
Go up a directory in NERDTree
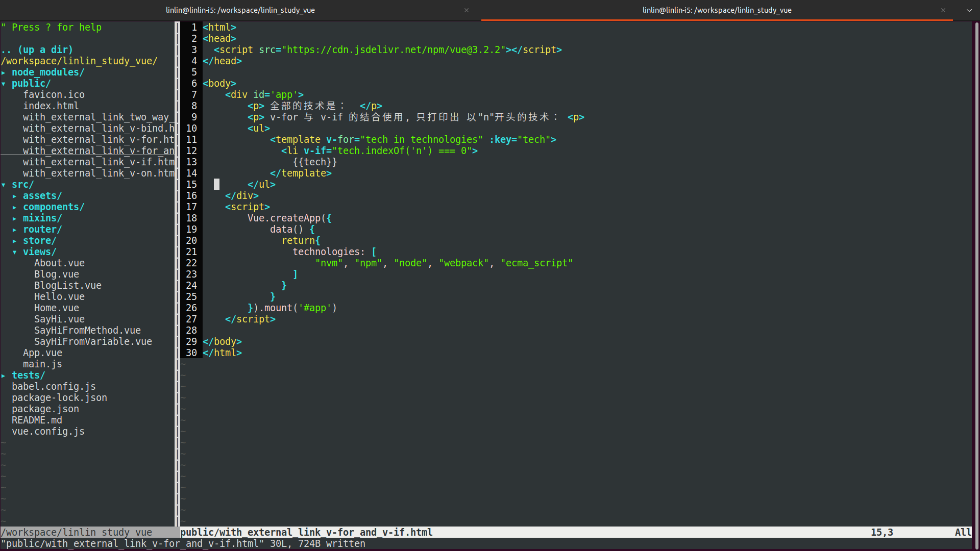37,50
